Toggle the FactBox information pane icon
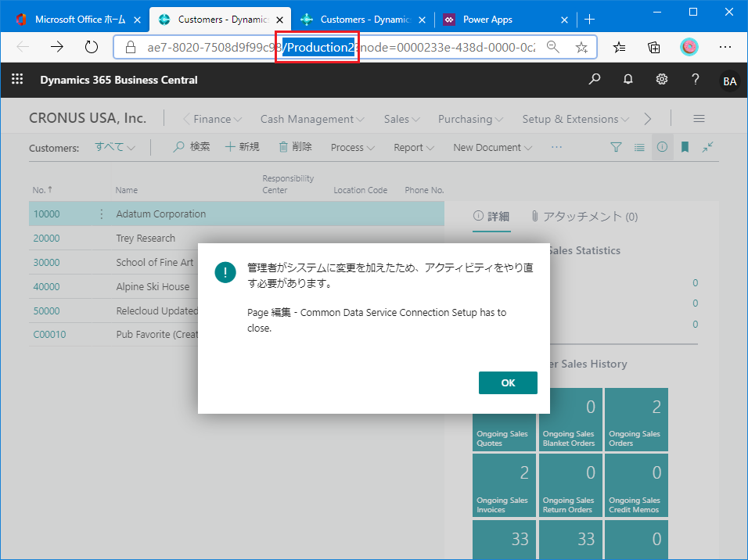This screenshot has height=560, width=748. tap(662, 147)
